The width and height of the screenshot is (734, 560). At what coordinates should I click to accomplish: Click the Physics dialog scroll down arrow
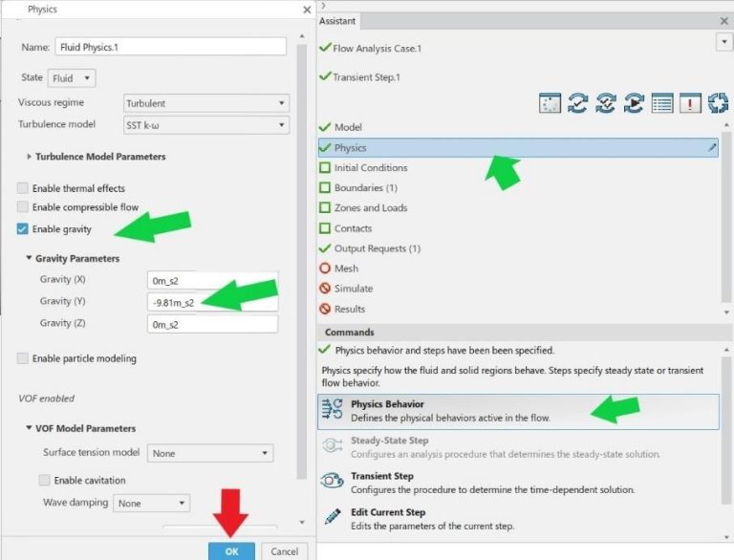tap(302, 522)
